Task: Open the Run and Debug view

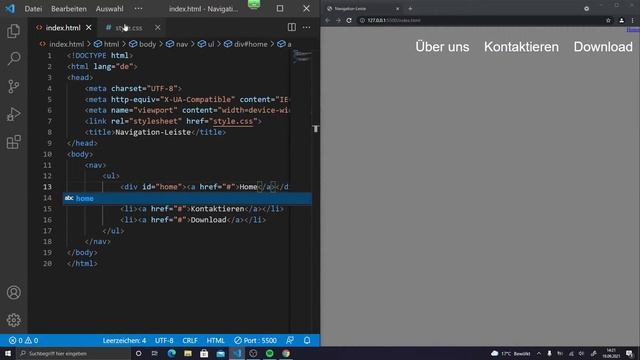Action: click(x=13, y=114)
